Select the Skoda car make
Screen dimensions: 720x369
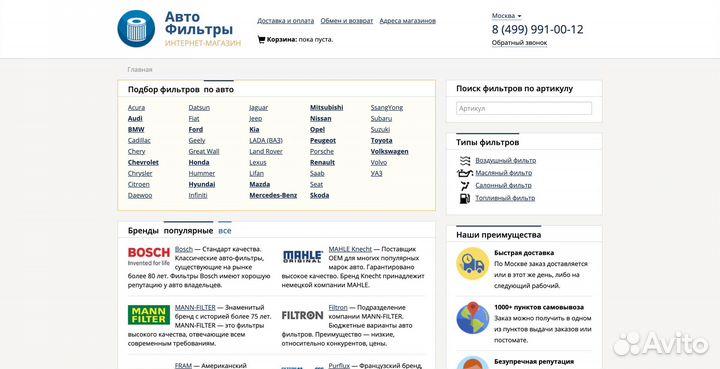point(320,196)
